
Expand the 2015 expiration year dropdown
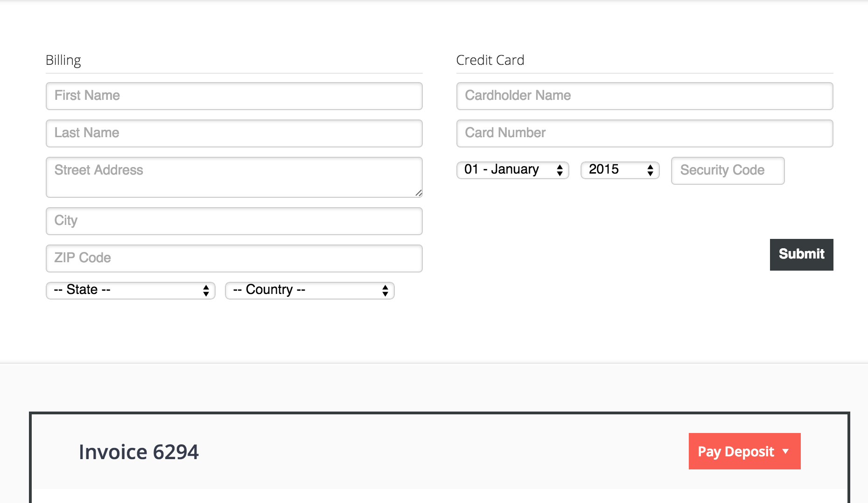click(619, 170)
